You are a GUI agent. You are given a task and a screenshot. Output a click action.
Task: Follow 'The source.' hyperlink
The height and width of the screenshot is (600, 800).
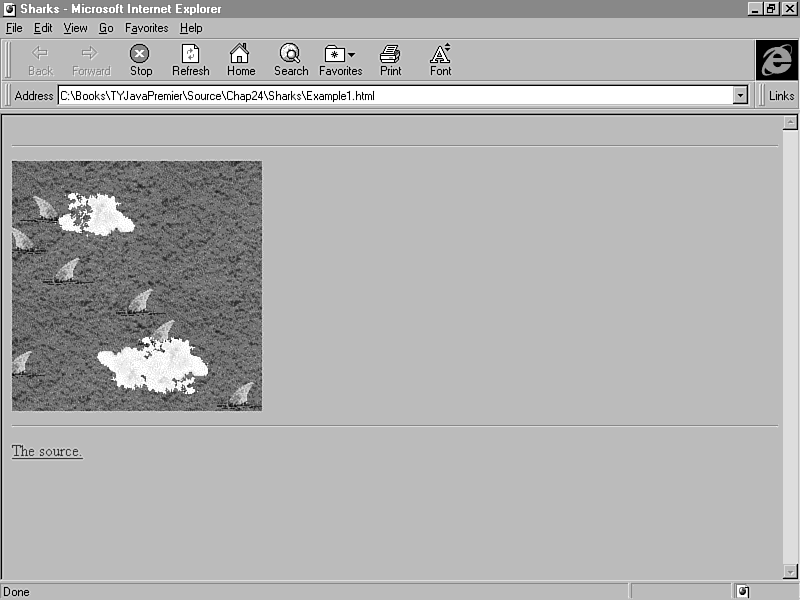[x=47, y=452]
